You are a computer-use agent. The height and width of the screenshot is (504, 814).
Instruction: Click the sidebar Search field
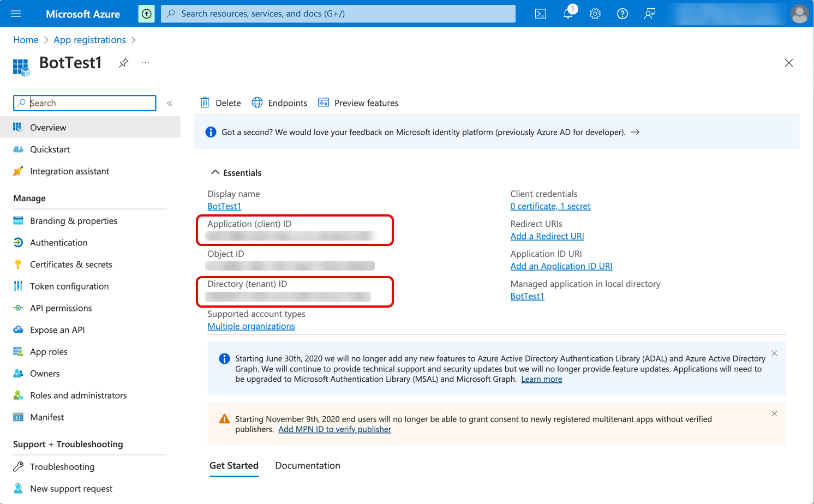point(85,103)
